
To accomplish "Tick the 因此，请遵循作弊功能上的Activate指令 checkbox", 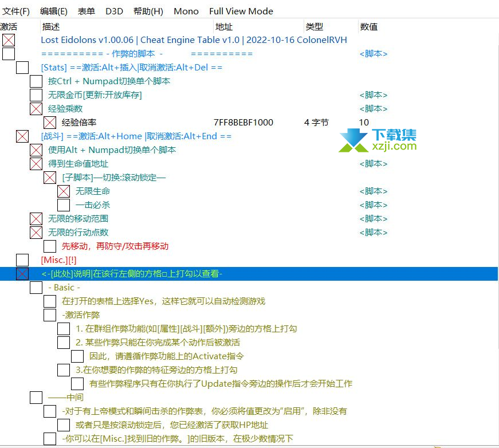I will pos(77,356).
